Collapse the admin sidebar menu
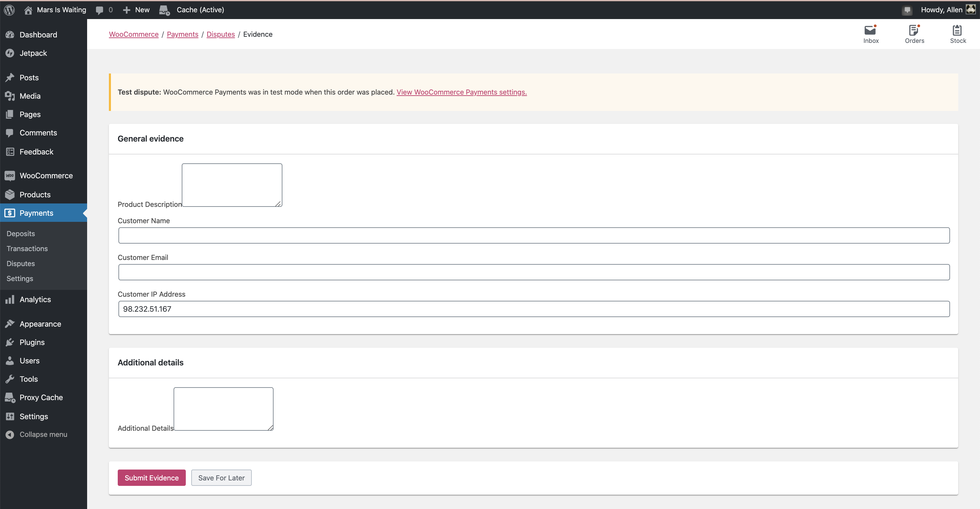This screenshot has width=980, height=509. [x=43, y=434]
